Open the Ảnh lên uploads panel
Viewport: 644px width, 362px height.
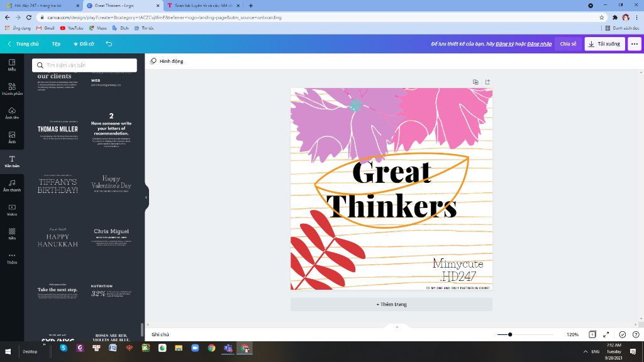click(x=12, y=113)
